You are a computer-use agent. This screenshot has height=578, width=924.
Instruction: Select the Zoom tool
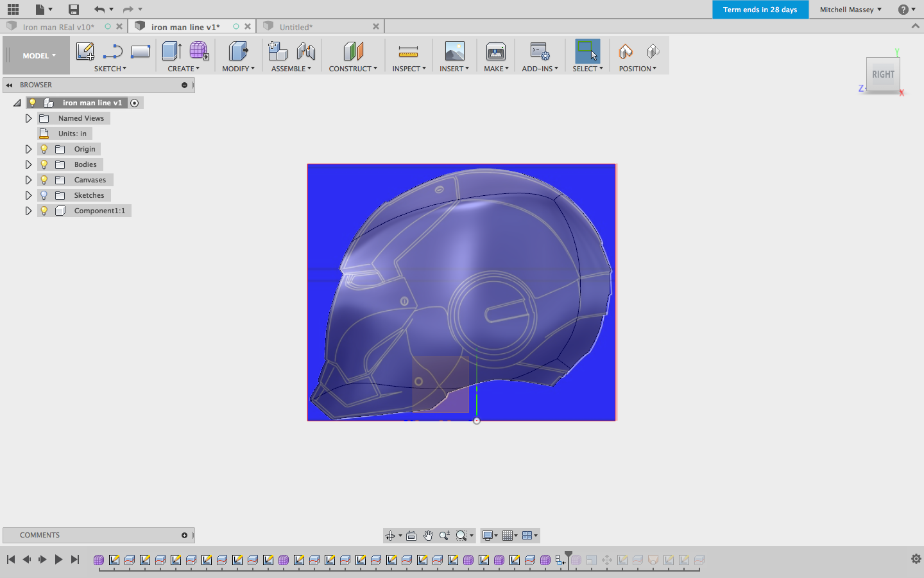click(x=444, y=536)
